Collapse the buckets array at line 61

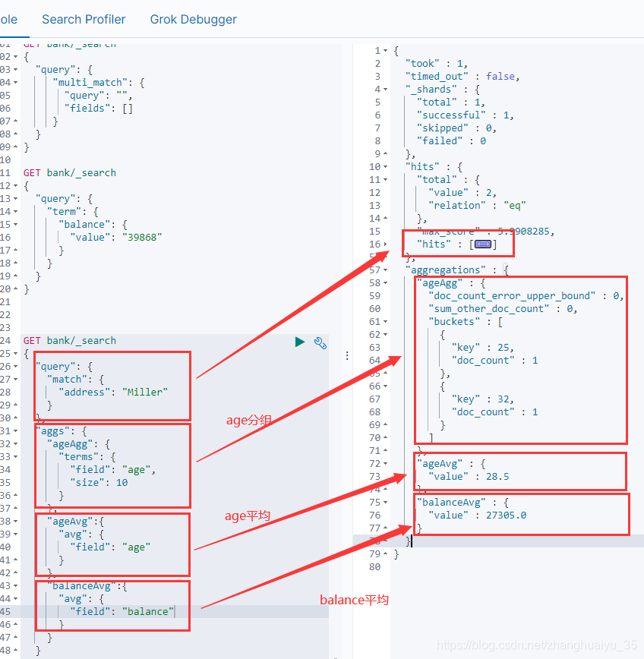(386, 321)
